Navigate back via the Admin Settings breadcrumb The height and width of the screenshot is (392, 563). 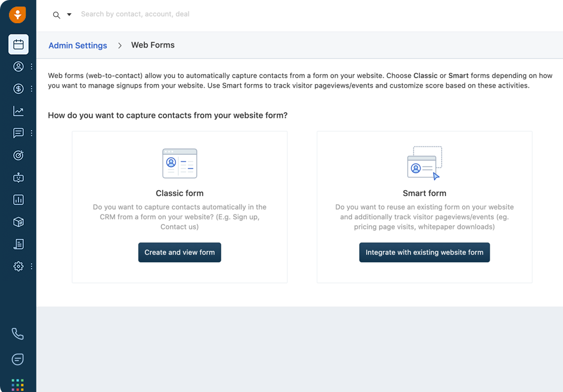[78, 45]
